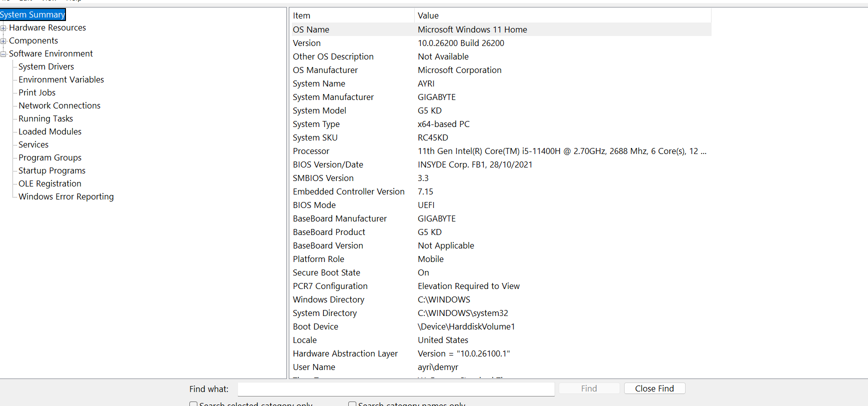This screenshot has width=868, height=406.
Task: Click the Value column header
Action: point(563,15)
